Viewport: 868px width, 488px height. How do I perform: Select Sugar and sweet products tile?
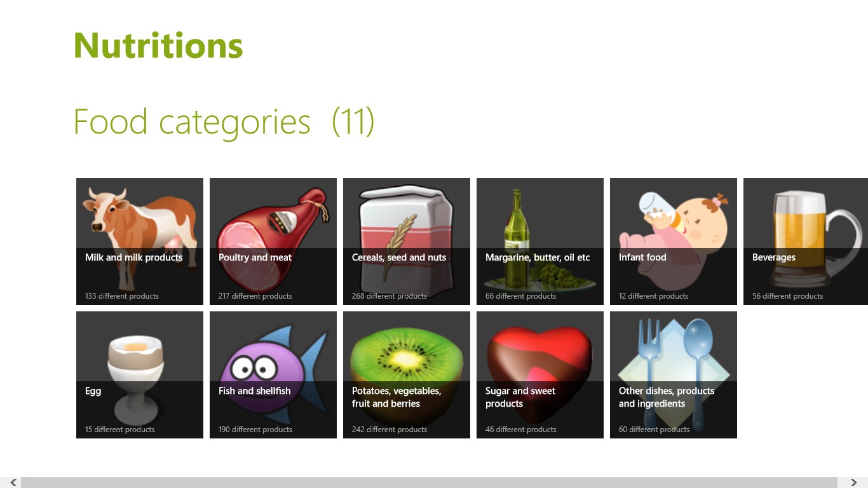[x=539, y=374]
